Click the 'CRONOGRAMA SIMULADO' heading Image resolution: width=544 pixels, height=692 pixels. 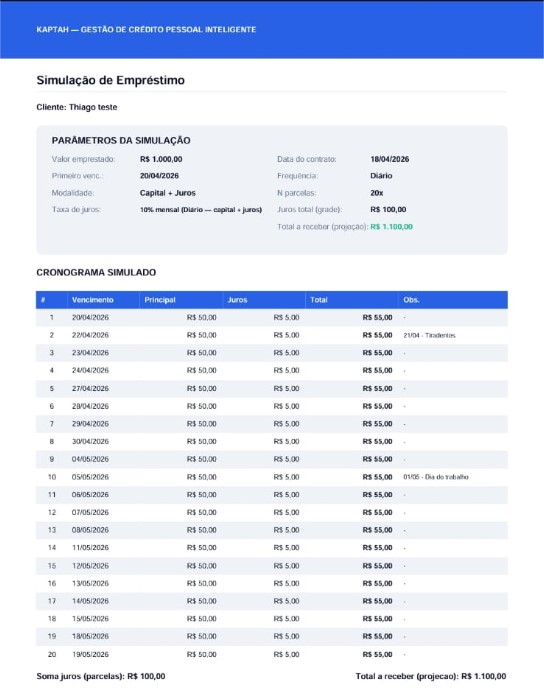pyautogui.click(x=96, y=272)
